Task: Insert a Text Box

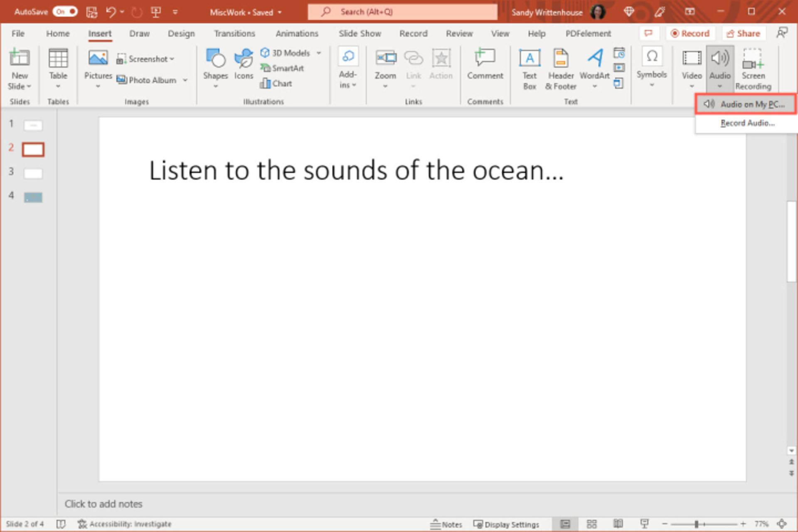Action: (x=530, y=69)
